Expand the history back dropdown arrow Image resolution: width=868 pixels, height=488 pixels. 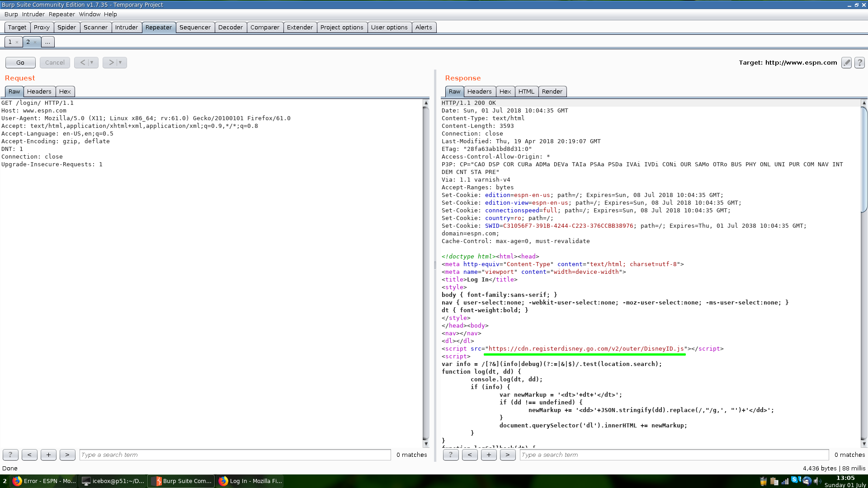(x=92, y=63)
